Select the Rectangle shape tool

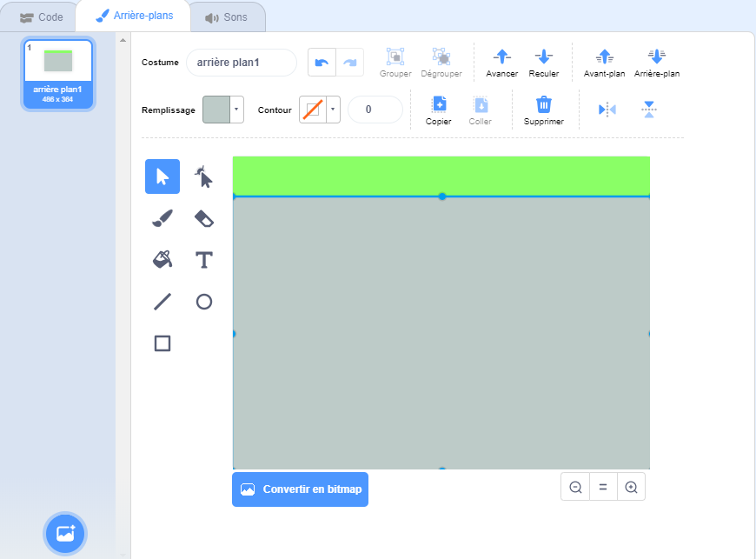pyautogui.click(x=162, y=343)
